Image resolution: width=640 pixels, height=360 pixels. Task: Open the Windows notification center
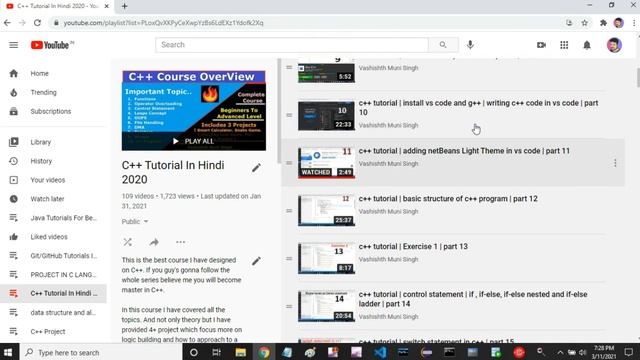pyautogui.click(x=629, y=352)
